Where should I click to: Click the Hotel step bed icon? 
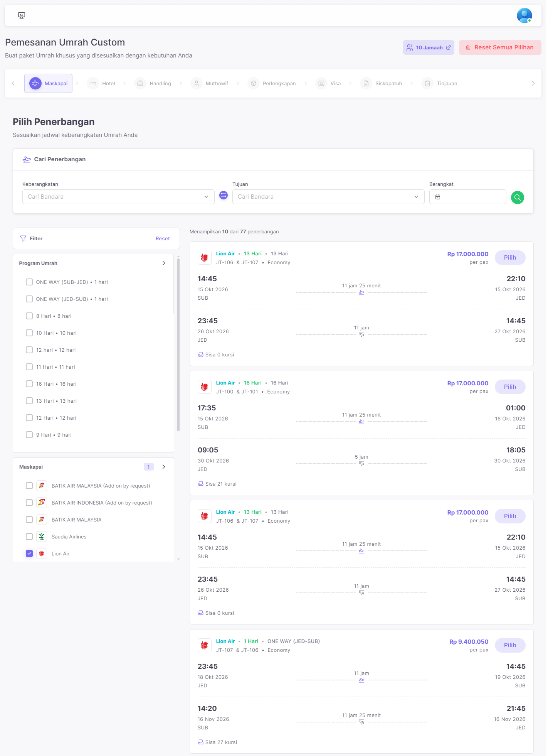pyautogui.click(x=93, y=83)
